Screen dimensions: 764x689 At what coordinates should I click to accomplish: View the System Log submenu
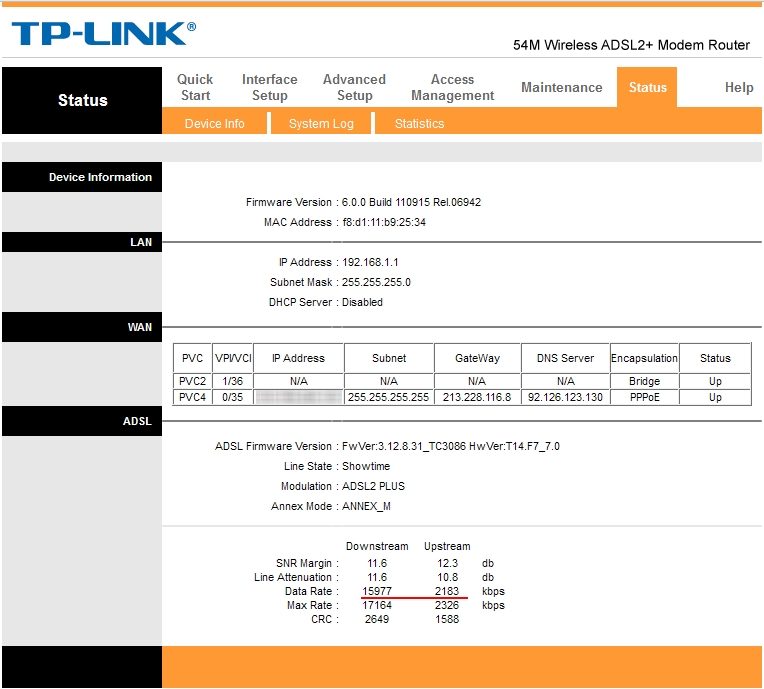(321, 124)
